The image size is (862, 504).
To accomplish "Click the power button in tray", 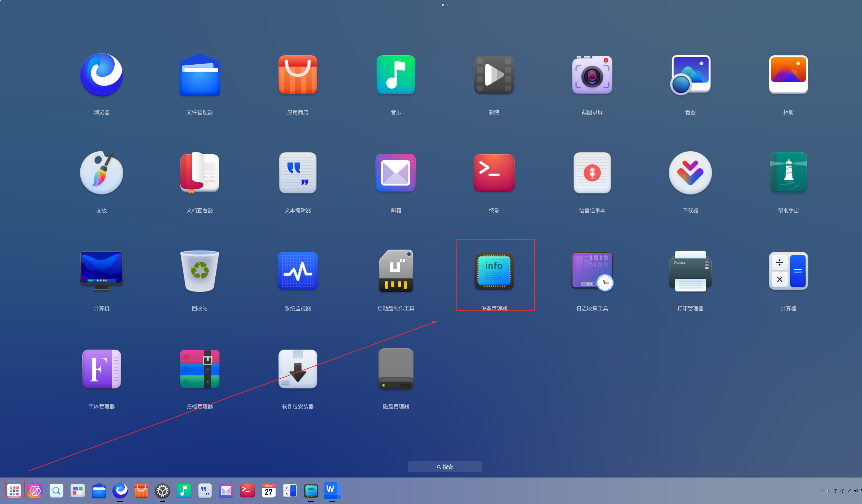I will point(835,491).
